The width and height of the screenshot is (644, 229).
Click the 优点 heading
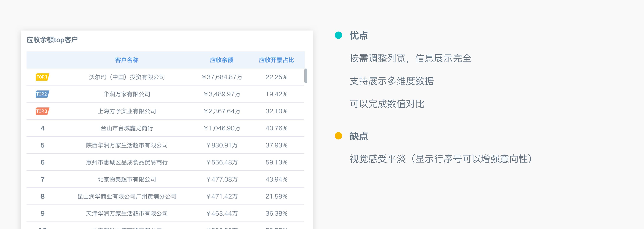click(359, 36)
